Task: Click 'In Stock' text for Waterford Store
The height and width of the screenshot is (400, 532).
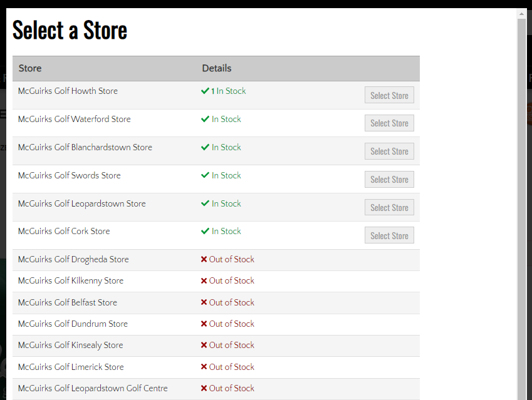Action: [x=226, y=119]
